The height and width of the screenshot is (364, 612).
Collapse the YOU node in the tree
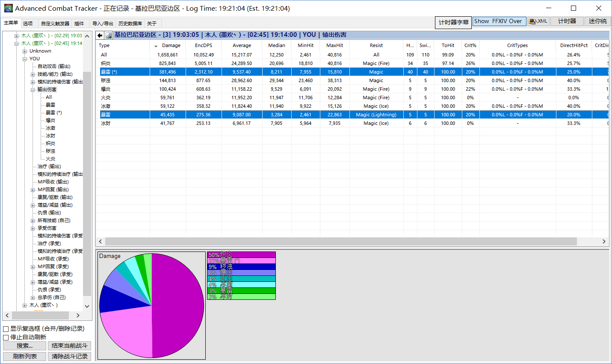click(25, 59)
